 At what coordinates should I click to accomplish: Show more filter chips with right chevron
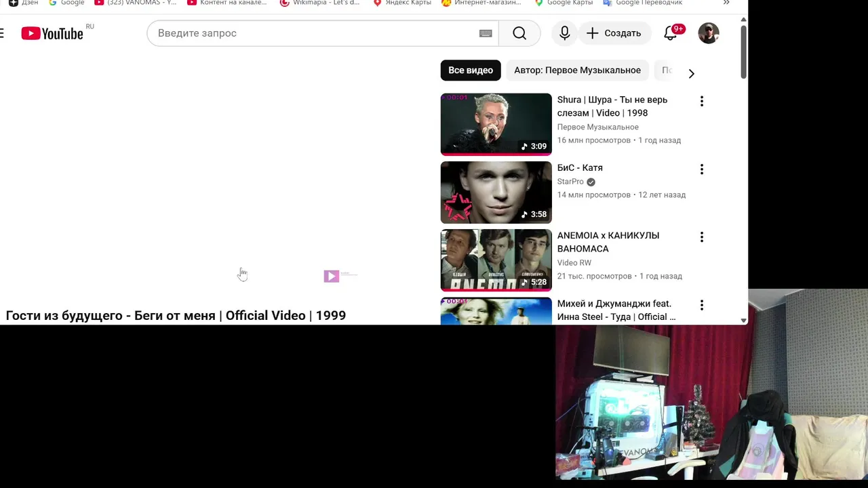click(692, 73)
